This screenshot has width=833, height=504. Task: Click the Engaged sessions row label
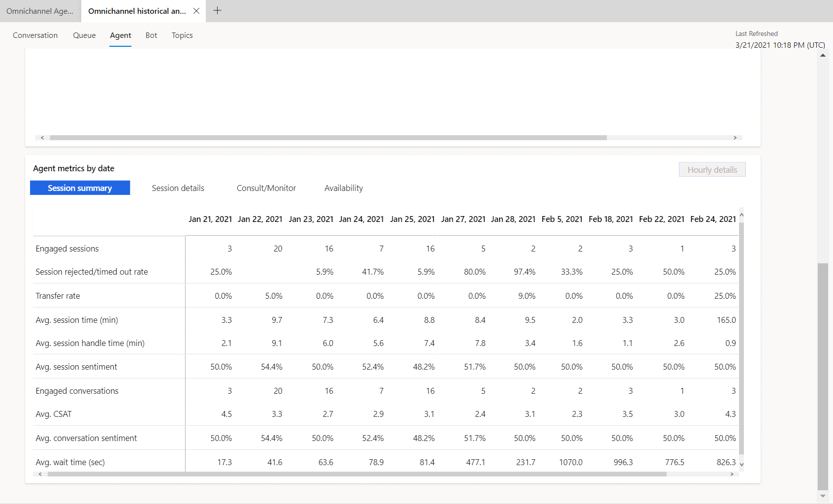[67, 249]
